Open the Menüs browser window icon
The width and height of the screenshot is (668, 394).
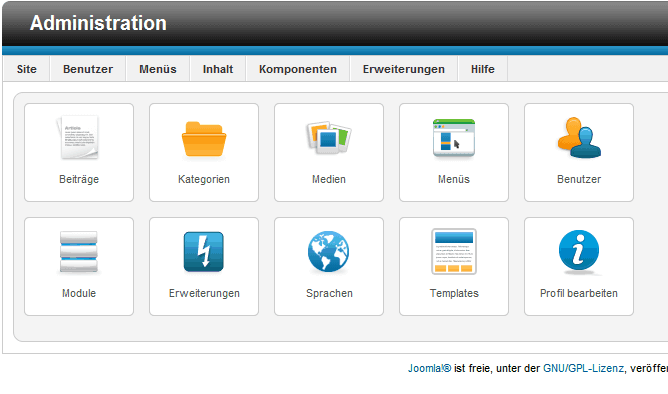[x=454, y=138]
